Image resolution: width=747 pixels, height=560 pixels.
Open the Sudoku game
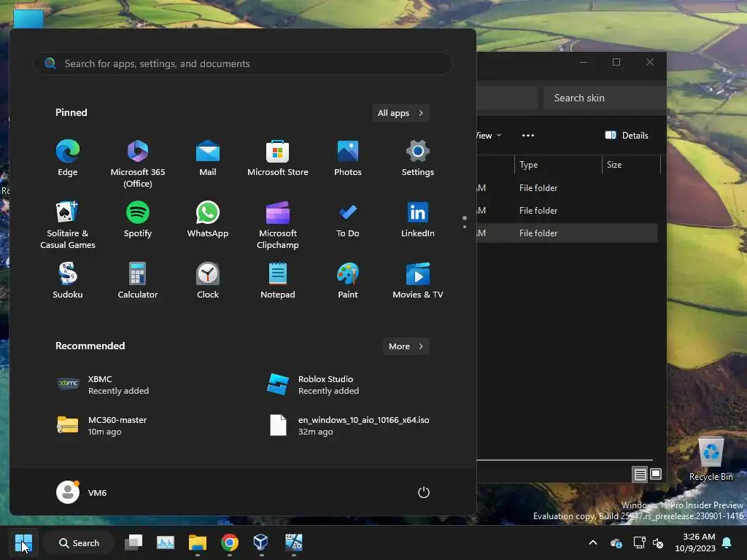68,281
